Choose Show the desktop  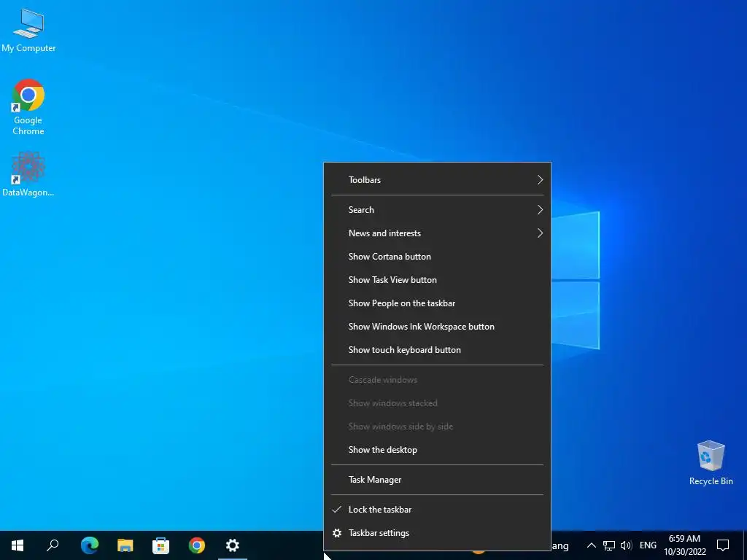tap(438, 450)
